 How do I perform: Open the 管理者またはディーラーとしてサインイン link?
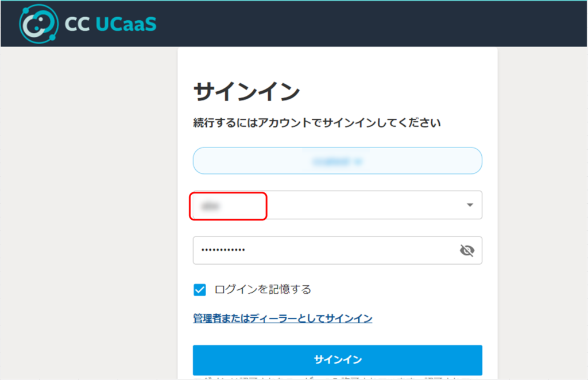[283, 319]
